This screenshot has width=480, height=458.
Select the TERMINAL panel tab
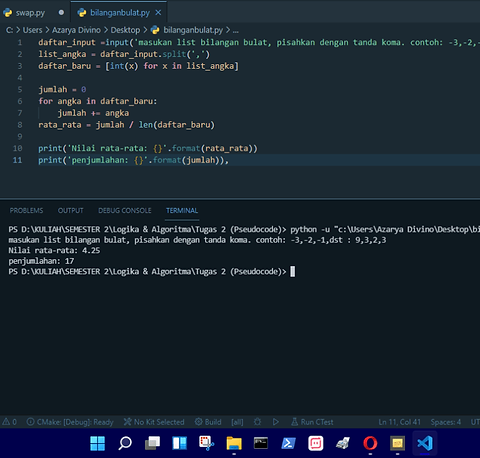[x=182, y=211]
